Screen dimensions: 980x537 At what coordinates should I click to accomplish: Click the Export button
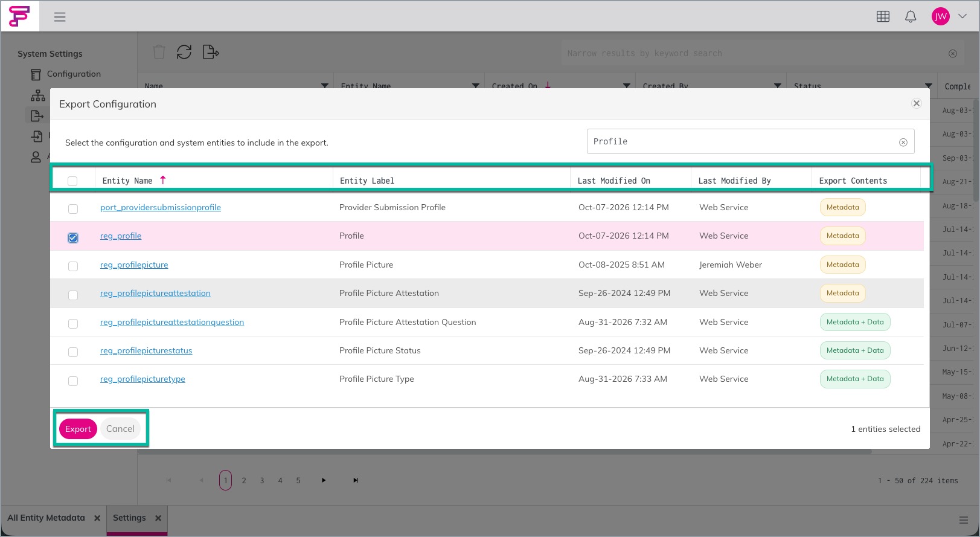coord(78,429)
